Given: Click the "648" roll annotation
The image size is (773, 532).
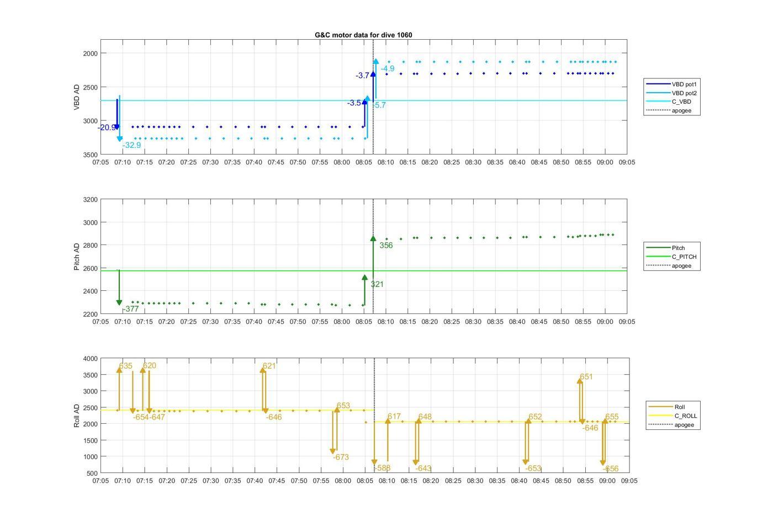Looking at the screenshot, I should tap(425, 417).
